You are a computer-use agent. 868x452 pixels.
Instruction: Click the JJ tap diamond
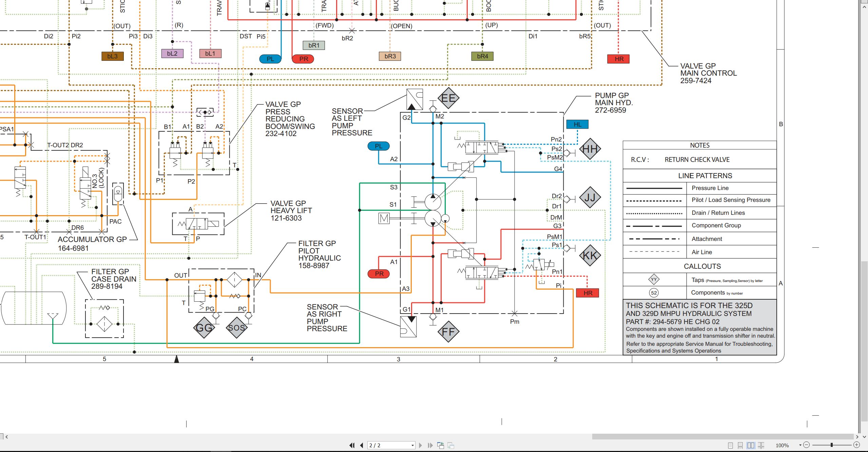(x=590, y=197)
